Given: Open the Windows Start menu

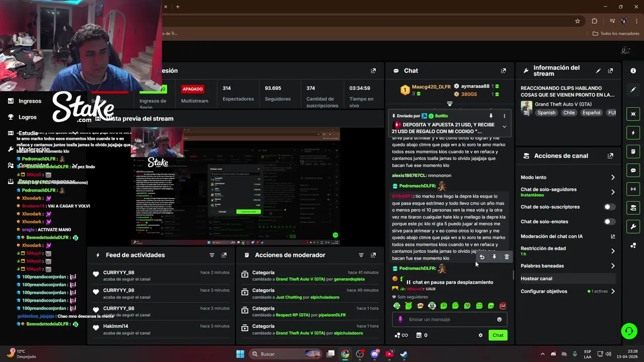Looking at the screenshot, I should [x=240, y=354].
